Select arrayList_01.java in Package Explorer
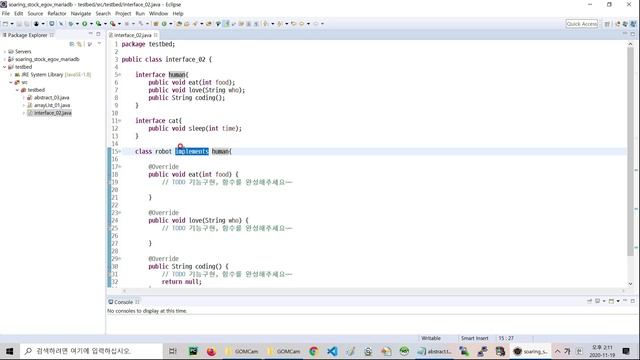This screenshot has height=360, width=640. pyautogui.click(x=52, y=105)
